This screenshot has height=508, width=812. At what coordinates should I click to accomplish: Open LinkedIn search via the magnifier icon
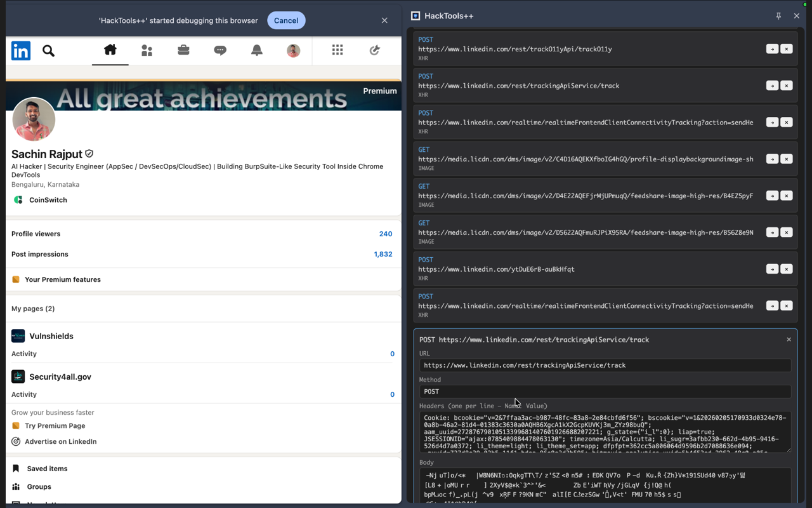[x=48, y=51]
